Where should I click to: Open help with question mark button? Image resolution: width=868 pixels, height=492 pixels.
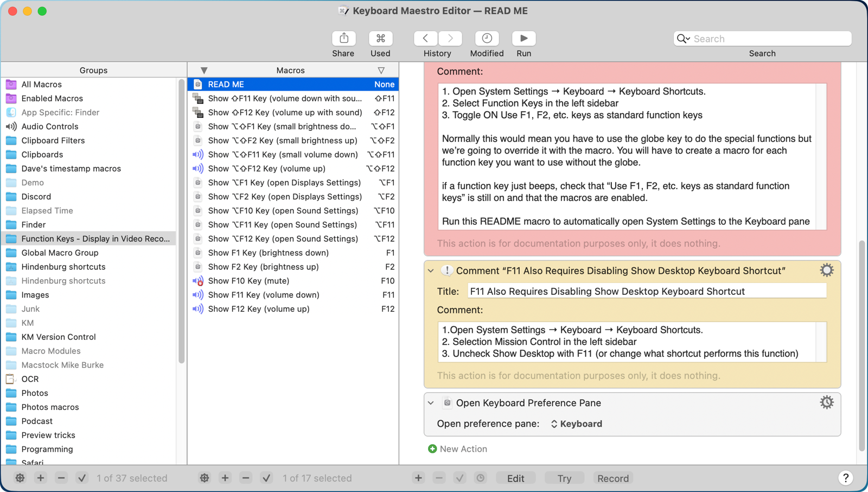click(845, 478)
